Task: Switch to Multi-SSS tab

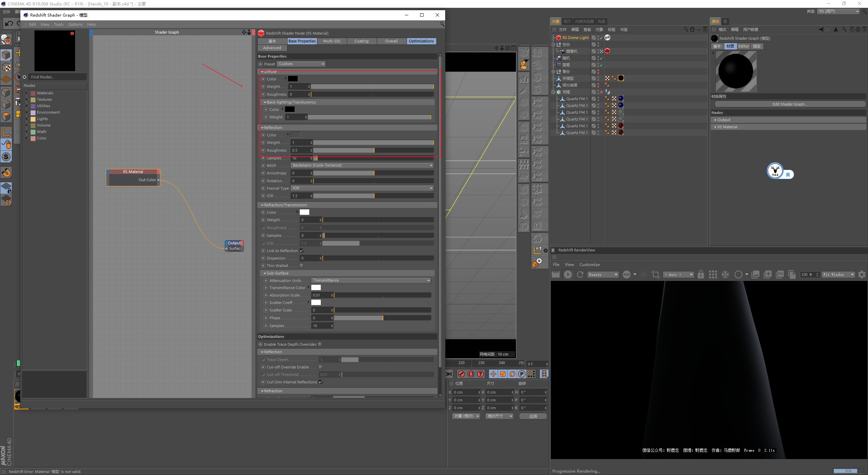Action: coord(332,41)
